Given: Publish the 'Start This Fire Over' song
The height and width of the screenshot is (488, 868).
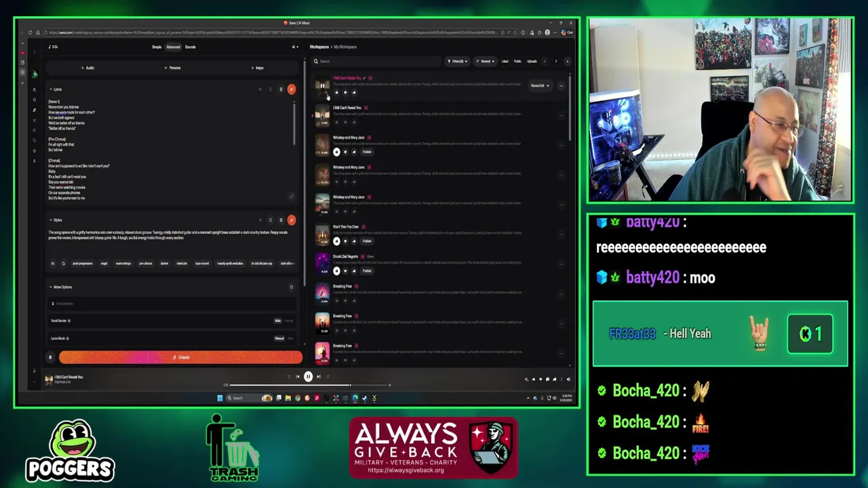Looking at the screenshot, I should (367, 241).
